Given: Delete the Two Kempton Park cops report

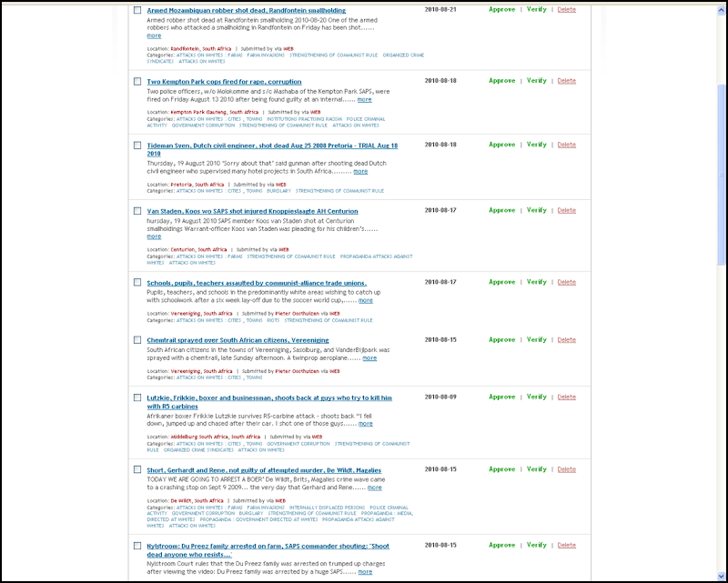Looking at the screenshot, I should click(x=566, y=80).
